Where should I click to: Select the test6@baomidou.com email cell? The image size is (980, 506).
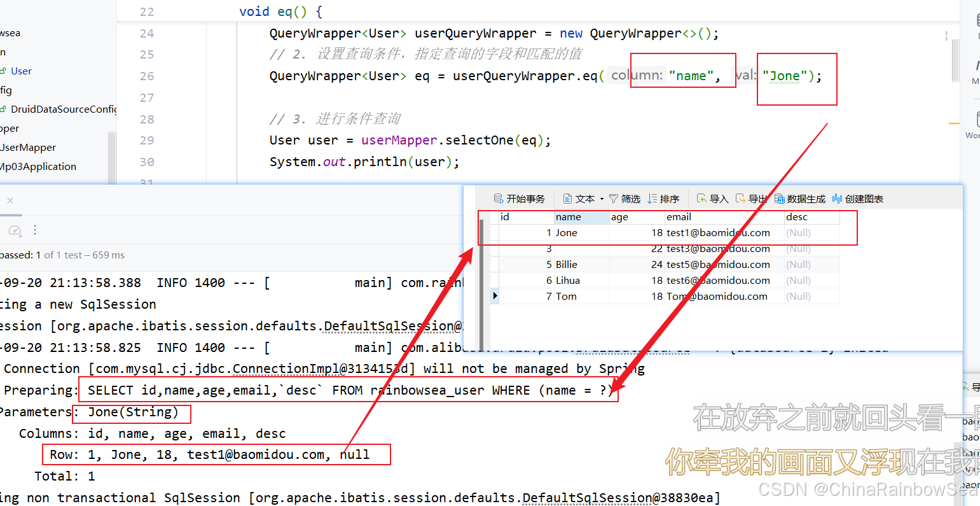(x=724, y=281)
